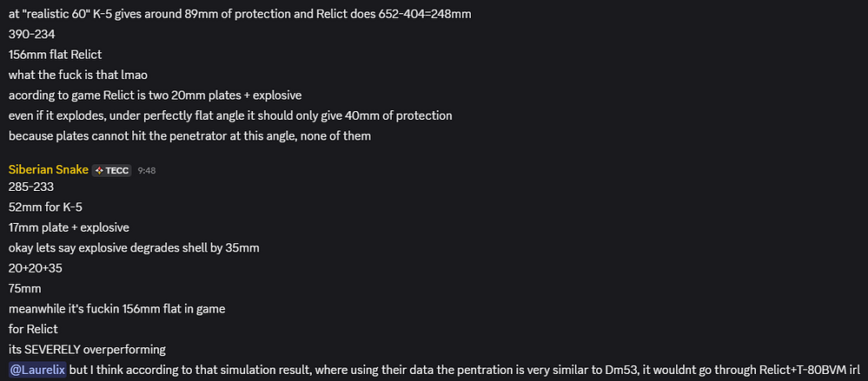Select the message about realistic 60° K-5 protection
Screen dimensions: 868x381
241,15
